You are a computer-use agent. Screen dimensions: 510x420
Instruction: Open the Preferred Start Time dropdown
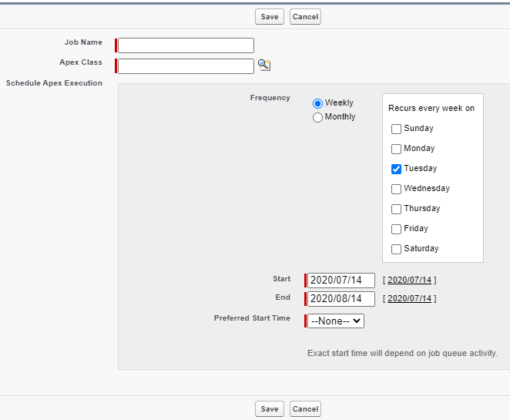(336, 321)
